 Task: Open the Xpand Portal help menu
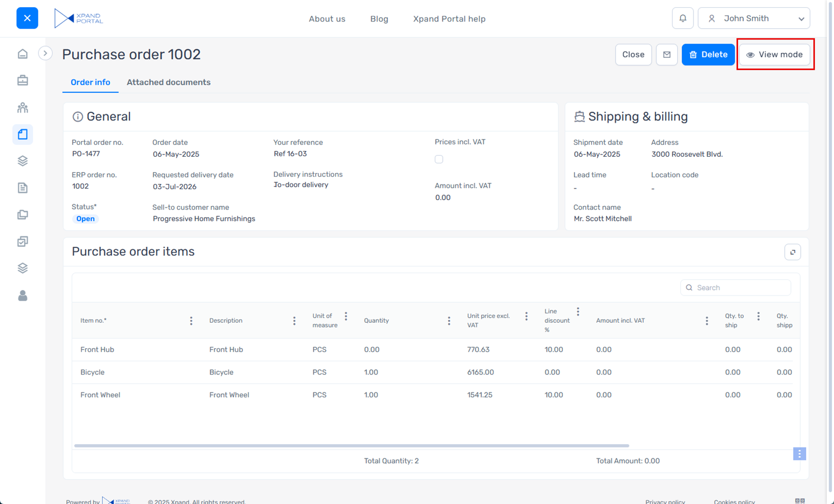(x=449, y=19)
